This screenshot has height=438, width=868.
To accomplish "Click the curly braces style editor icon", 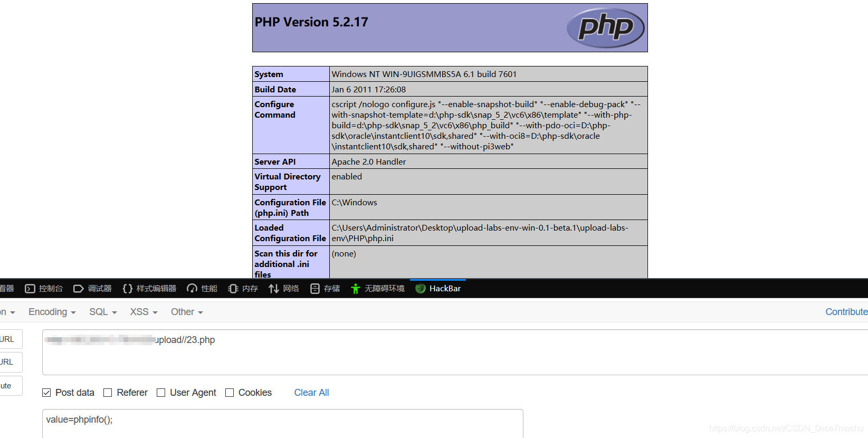I will 127,289.
